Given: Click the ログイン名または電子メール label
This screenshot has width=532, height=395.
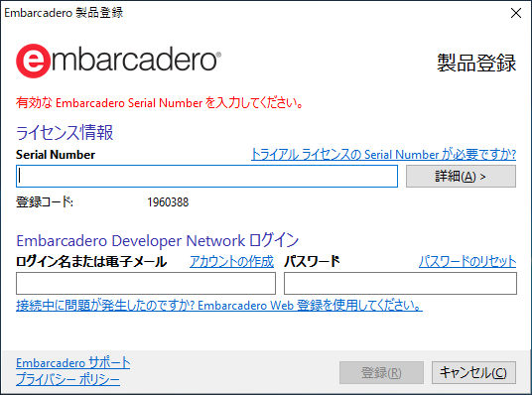Looking at the screenshot, I should [x=91, y=262].
